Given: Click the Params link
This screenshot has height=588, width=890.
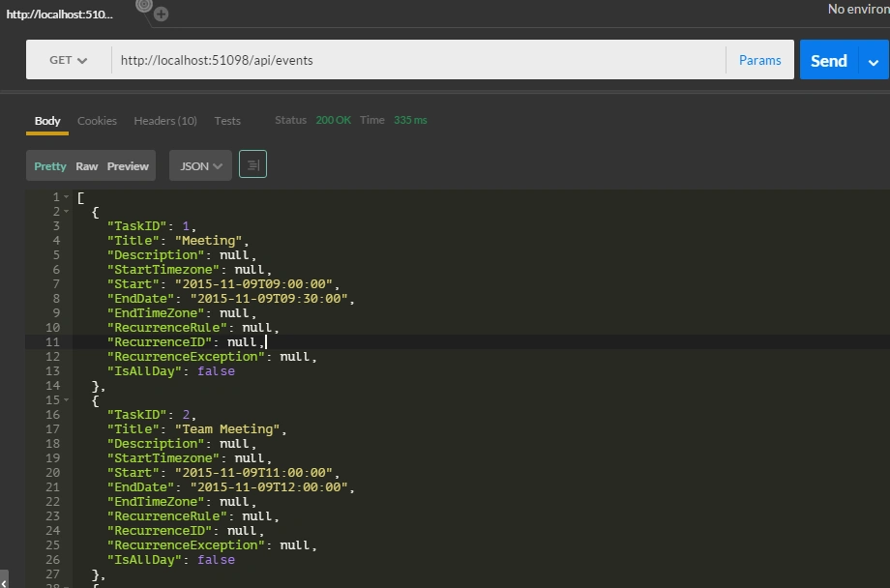Looking at the screenshot, I should click(760, 60).
